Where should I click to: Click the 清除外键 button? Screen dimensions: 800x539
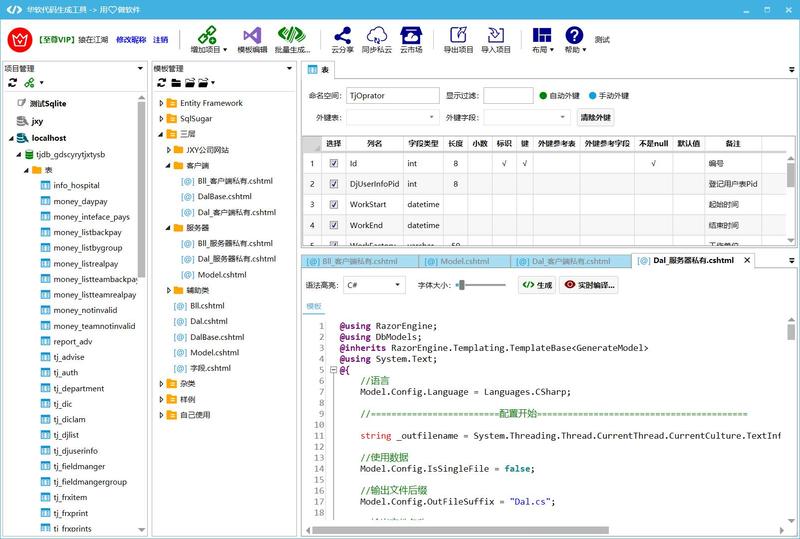(595, 117)
